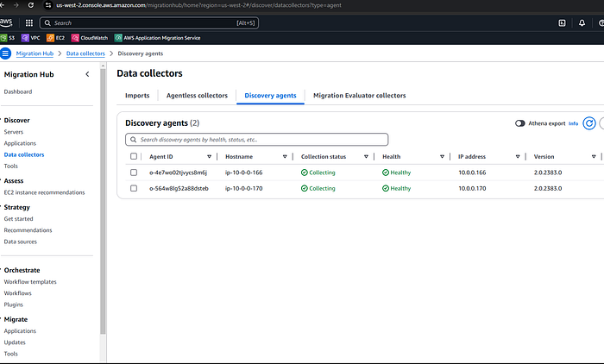Click the hamburger navigation menu icon
The image size is (604, 364).
[5, 53]
